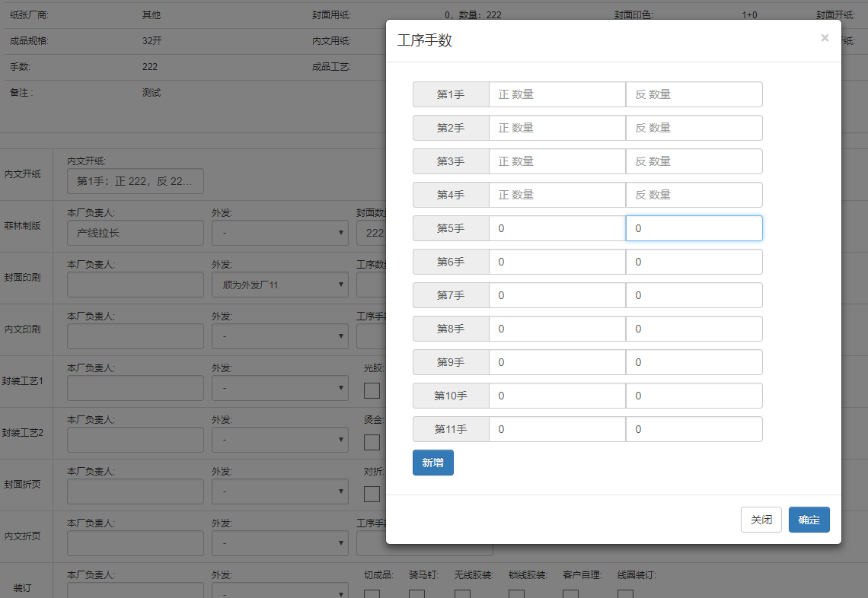Click 本厂负责人 input in 封面印刷 row
Screen dimensions: 868x598
pos(136,285)
